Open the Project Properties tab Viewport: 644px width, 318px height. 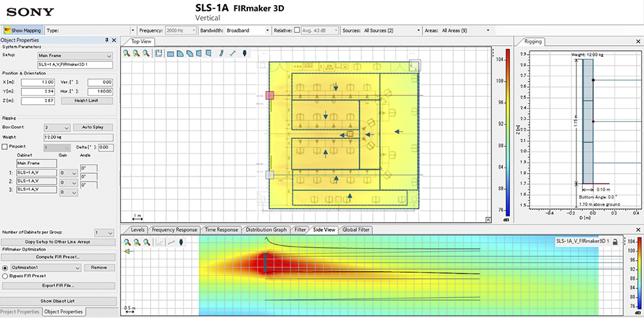pos(21,312)
